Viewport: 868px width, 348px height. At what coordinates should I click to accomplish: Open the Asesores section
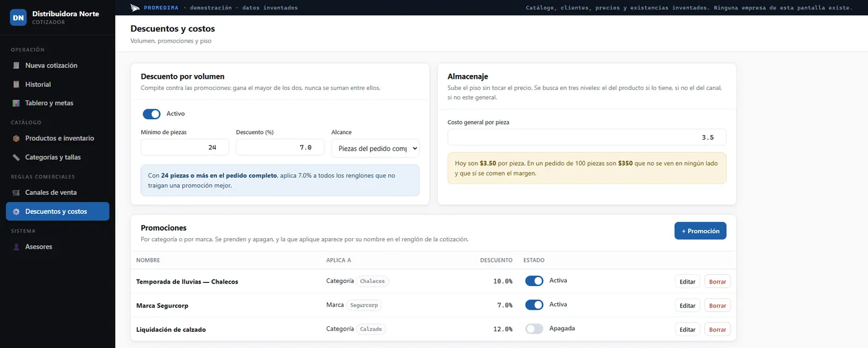58,247
